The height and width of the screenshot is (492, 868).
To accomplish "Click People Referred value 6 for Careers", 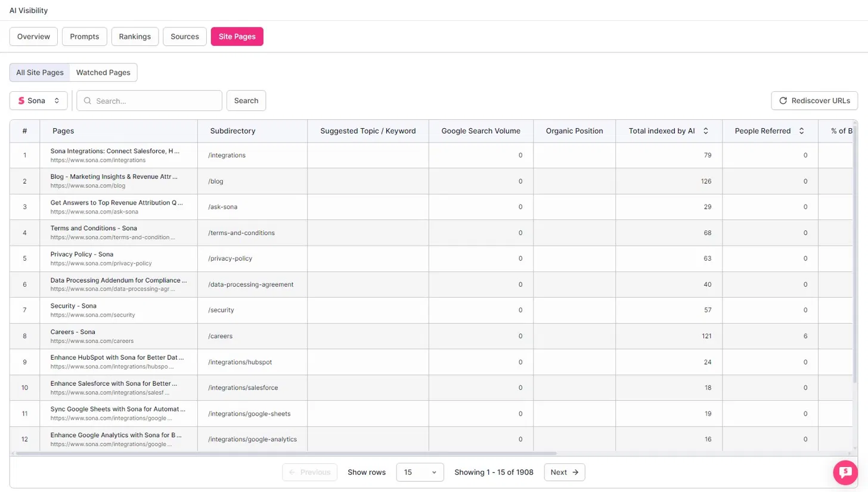I will tap(805, 336).
